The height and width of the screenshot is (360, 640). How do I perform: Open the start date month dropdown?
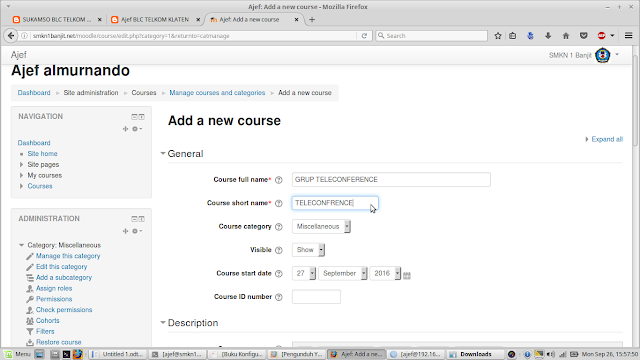pyautogui.click(x=342, y=273)
